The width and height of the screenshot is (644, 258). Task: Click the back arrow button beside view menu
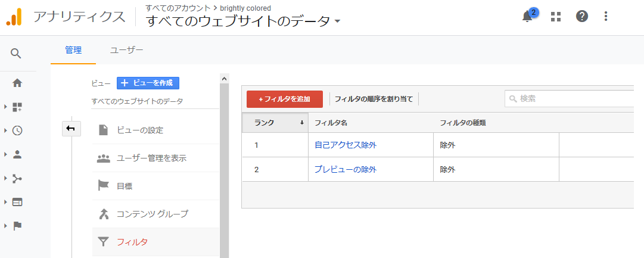coord(71,129)
